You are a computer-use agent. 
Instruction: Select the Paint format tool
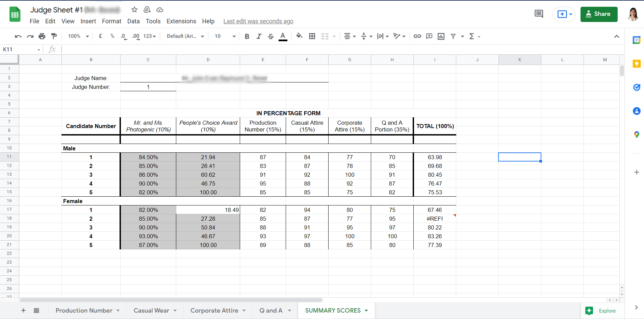pos(54,36)
